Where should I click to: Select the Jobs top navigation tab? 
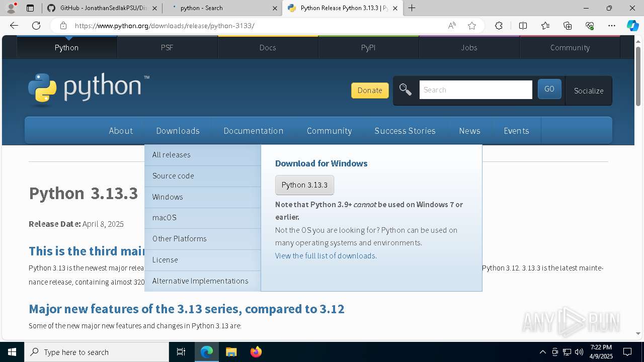tap(469, 47)
